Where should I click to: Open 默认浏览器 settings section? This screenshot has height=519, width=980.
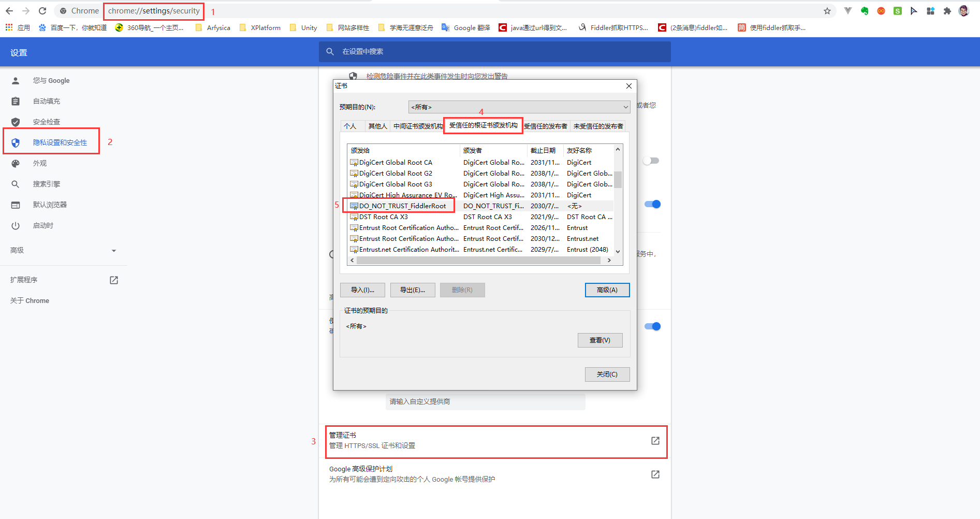(x=50, y=205)
